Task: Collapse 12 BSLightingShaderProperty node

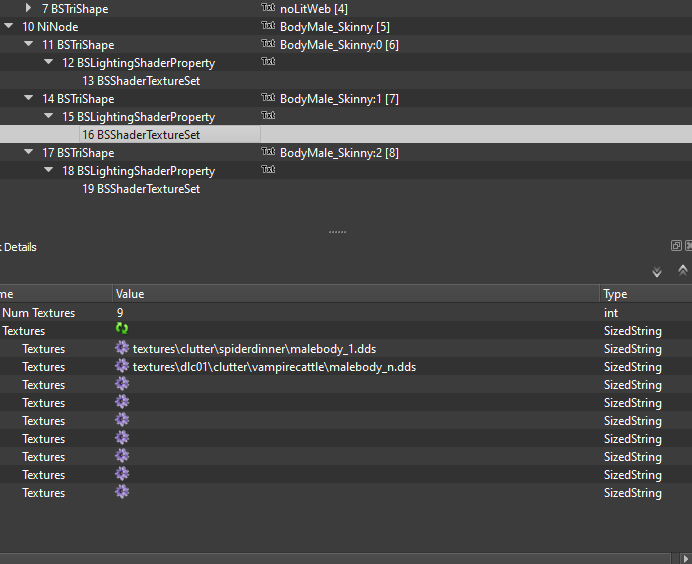Action: (x=49, y=62)
